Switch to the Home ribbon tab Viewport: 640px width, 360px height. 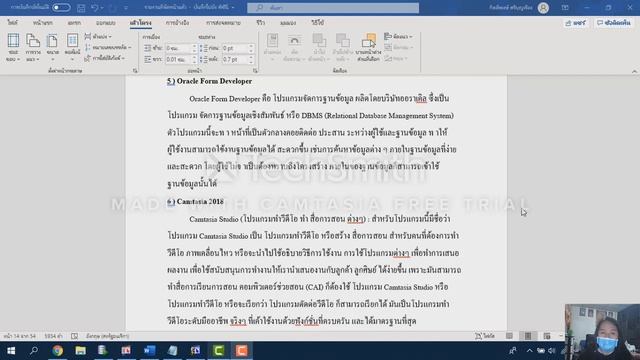point(42,23)
